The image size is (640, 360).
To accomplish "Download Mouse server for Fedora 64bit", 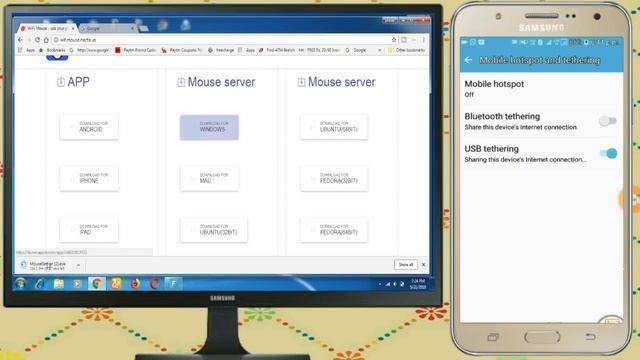I will tap(334, 230).
